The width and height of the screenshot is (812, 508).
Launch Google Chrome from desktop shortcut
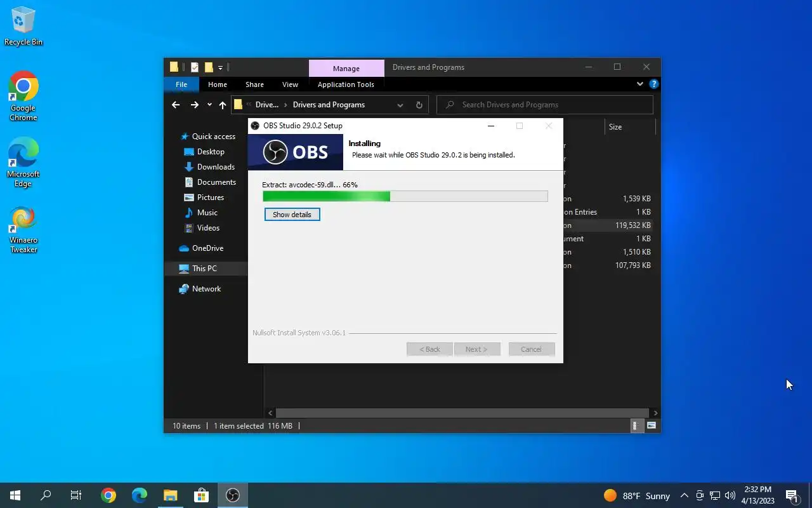tap(23, 96)
